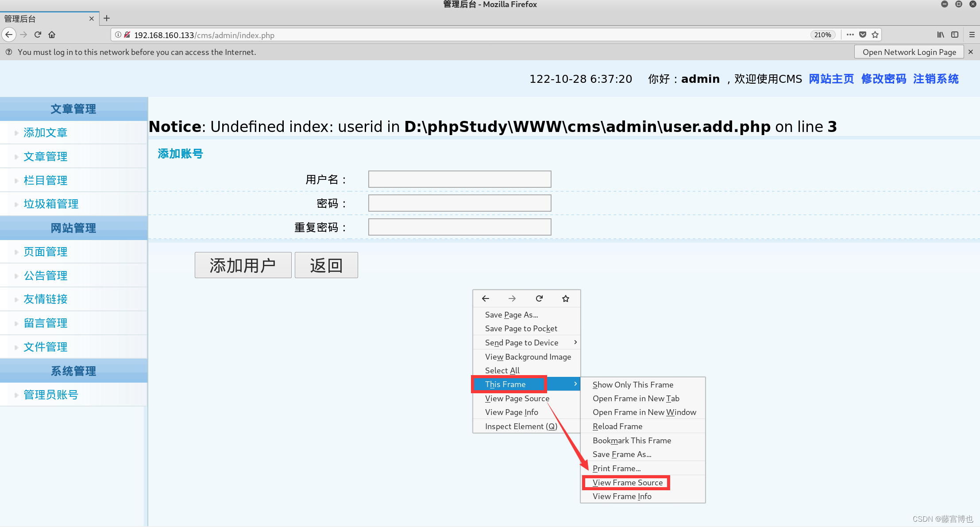Choose Open Frame in New Tab
Screen dimensions: 980x527
tap(636, 398)
